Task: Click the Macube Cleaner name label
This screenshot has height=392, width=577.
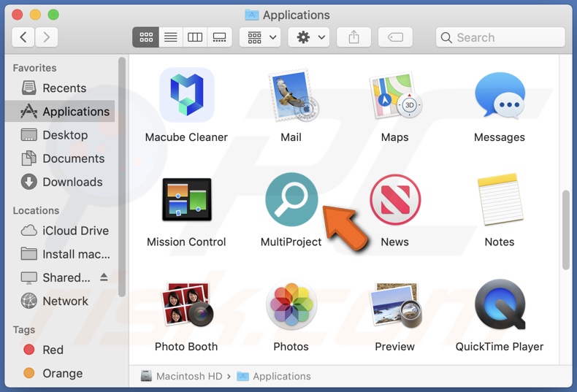Action: (186, 137)
